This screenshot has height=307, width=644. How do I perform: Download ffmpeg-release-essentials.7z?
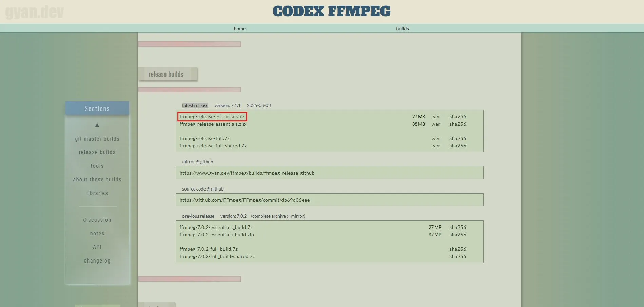coord(212,116)
